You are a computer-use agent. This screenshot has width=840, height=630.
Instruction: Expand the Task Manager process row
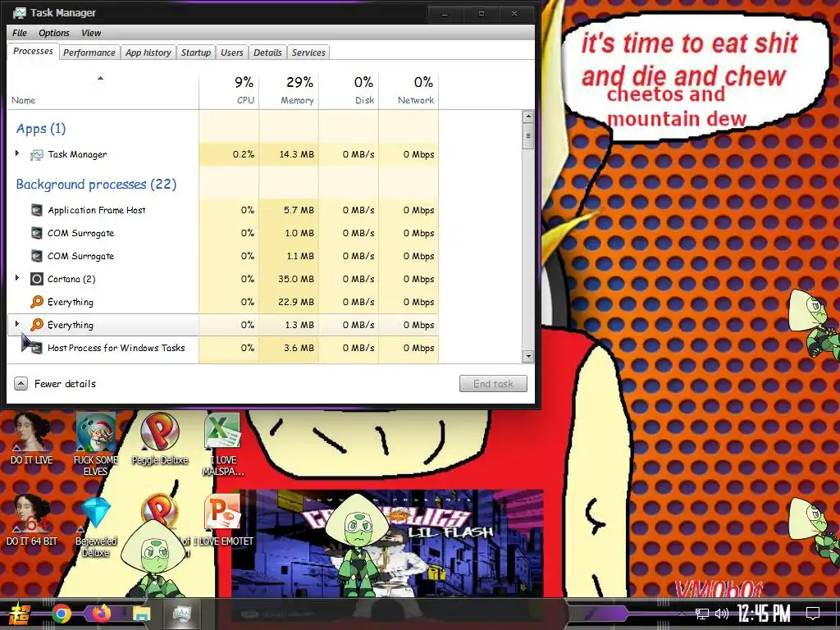pos(17,153)
